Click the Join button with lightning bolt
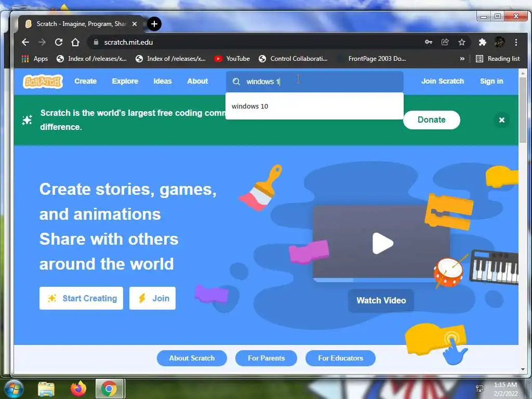Viewport: 532px width, 399px height. pos(152,298)
